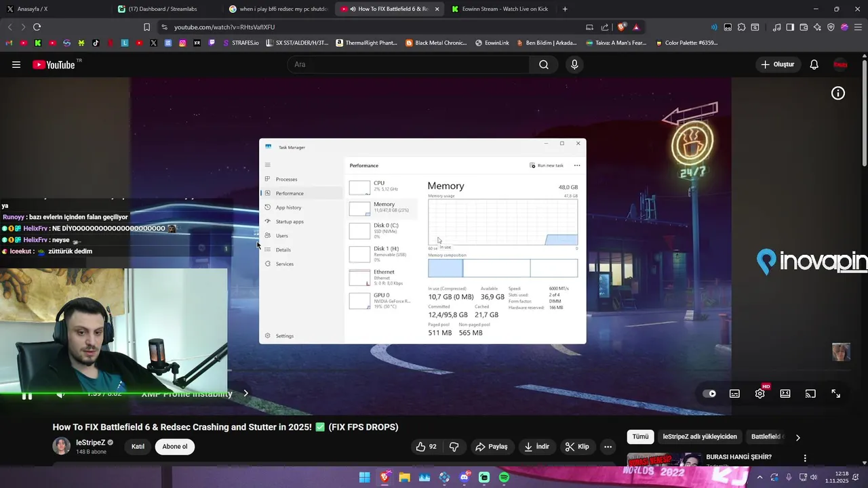Enter fullscreen mode in the player

(x=835, y=394)
